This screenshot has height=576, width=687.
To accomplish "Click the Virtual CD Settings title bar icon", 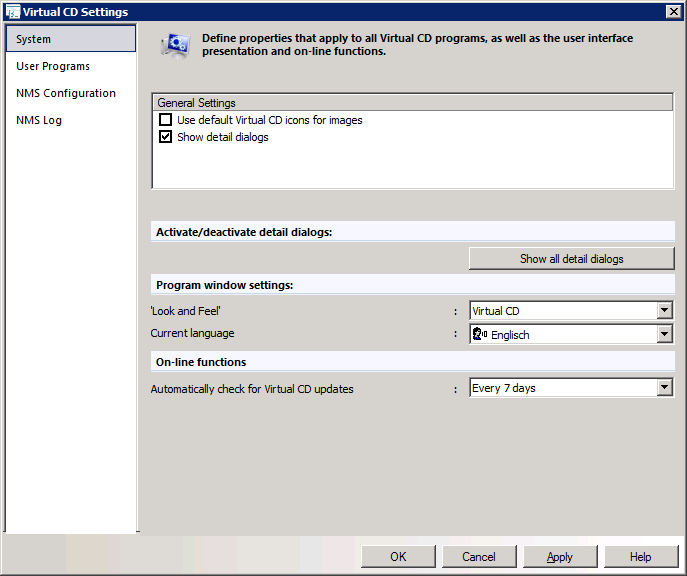I will click(13, 12).
